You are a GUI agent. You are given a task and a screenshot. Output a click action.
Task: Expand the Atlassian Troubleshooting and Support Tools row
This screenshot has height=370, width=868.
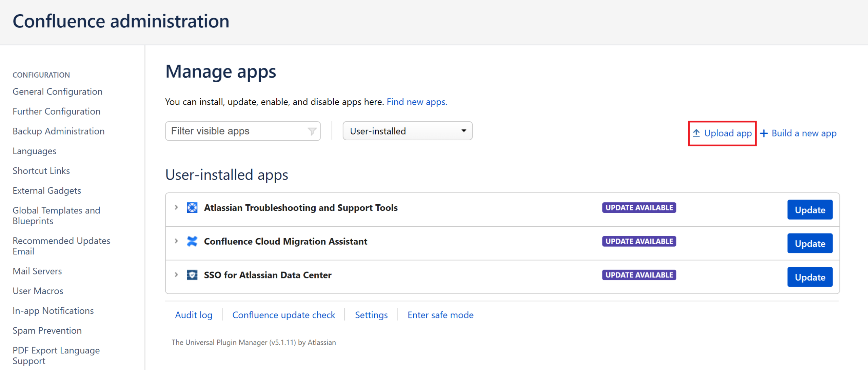tap(176, 207)
